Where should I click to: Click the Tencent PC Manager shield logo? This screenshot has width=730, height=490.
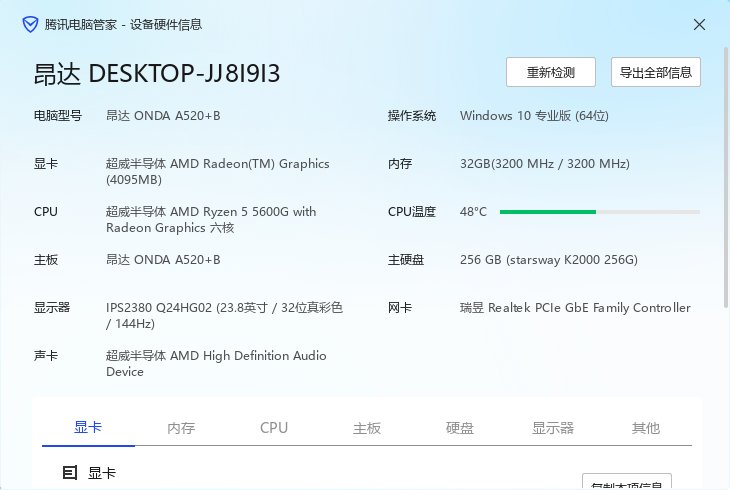30,24
